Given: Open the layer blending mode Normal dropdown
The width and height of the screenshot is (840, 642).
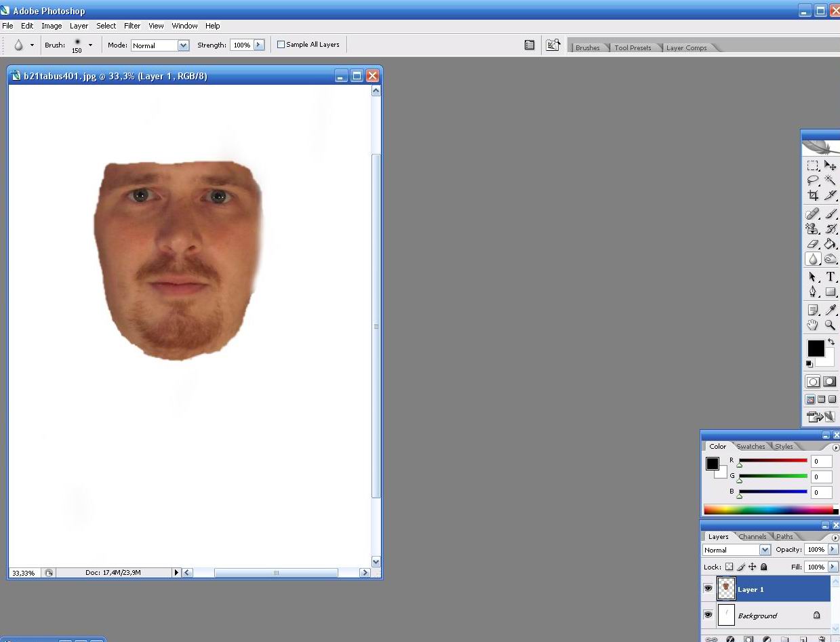Looking at the screenshot, I should tap(737, 550).
